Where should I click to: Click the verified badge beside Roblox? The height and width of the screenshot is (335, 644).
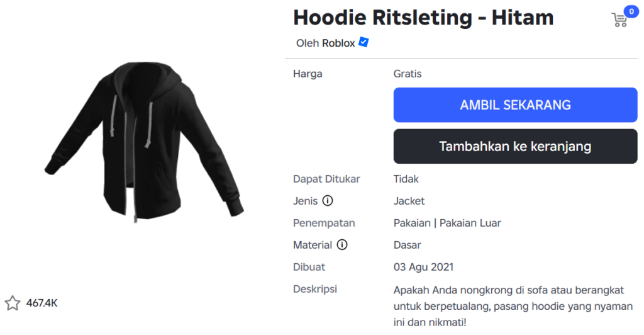click(x=364, y=42)
